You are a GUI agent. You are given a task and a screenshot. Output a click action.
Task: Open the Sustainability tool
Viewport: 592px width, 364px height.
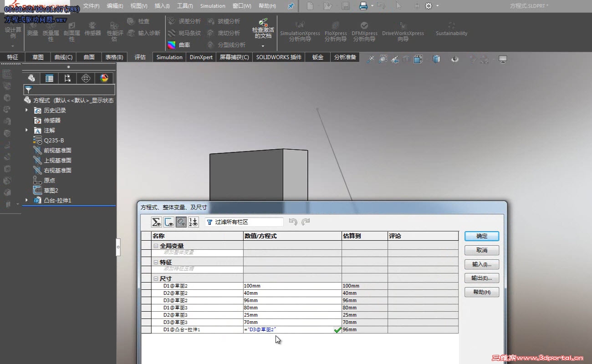[451, 29]
